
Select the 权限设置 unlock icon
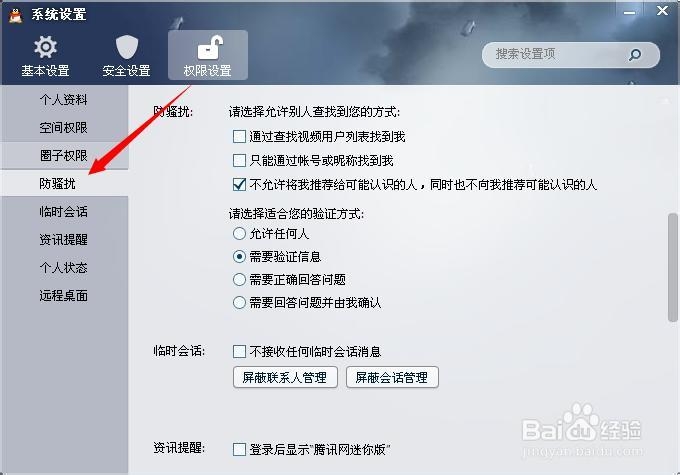[x=209, y=47]
